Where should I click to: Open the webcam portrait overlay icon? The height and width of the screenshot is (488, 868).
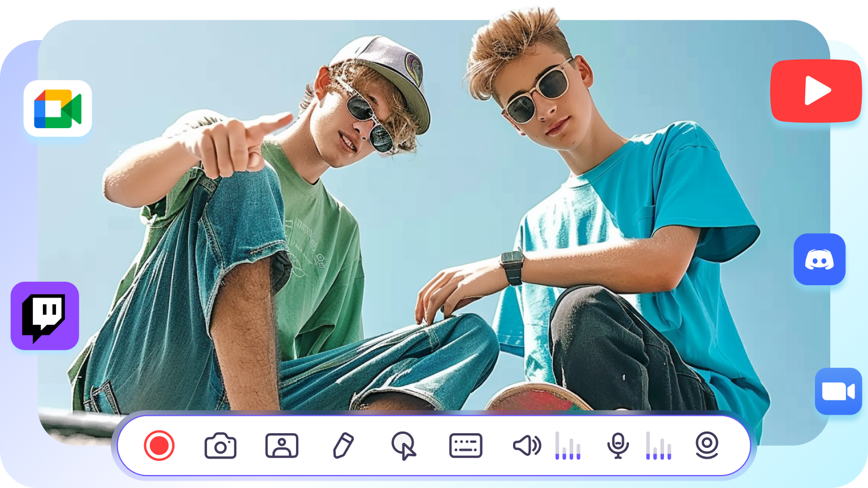click(x=282, y=446)
